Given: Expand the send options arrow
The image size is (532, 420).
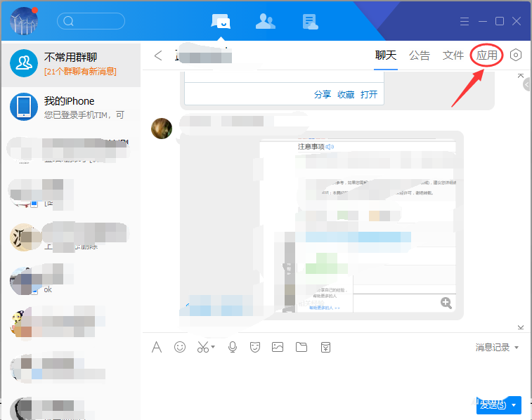Looking at the screenshot, I should pos(514,405).
